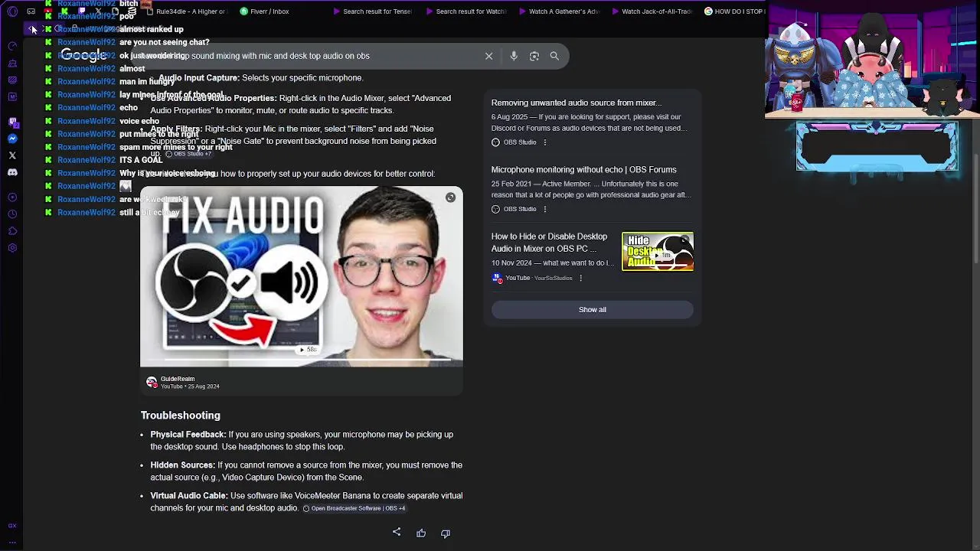Open more options for Removing unwanted audio result
Viewport: 980px width, 551px height.
pyautogui.click(x=544, y=142)
